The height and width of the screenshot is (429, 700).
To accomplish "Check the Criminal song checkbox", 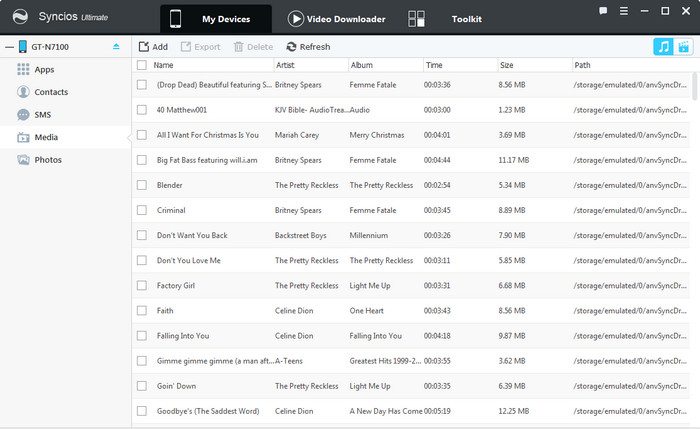I will coord(142,210).
